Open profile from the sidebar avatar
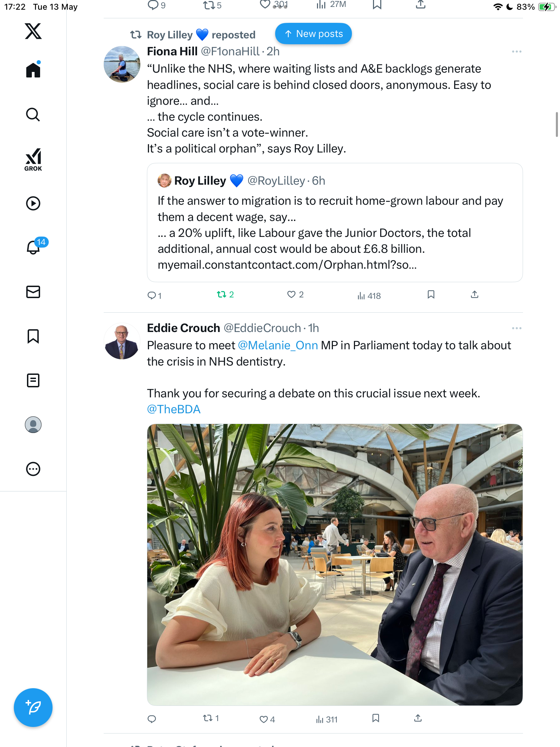Screen dimensions: 560x747 [33, 425]
